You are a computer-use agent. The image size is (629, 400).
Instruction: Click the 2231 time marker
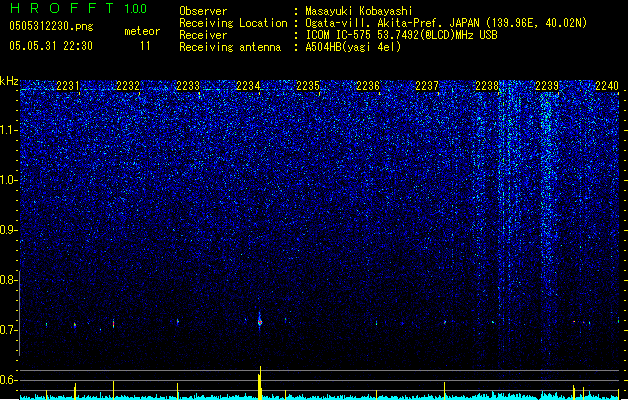point(68,85)
